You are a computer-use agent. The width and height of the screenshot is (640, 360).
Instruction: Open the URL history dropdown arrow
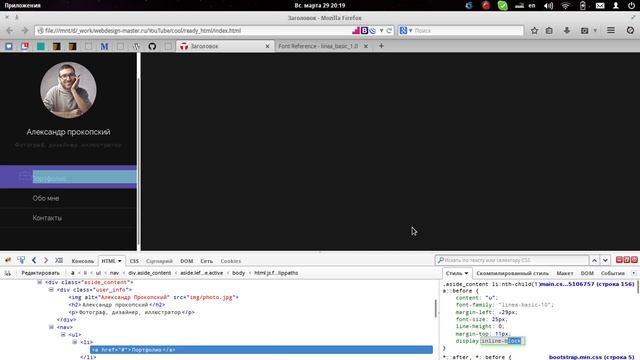click(382, 31)
